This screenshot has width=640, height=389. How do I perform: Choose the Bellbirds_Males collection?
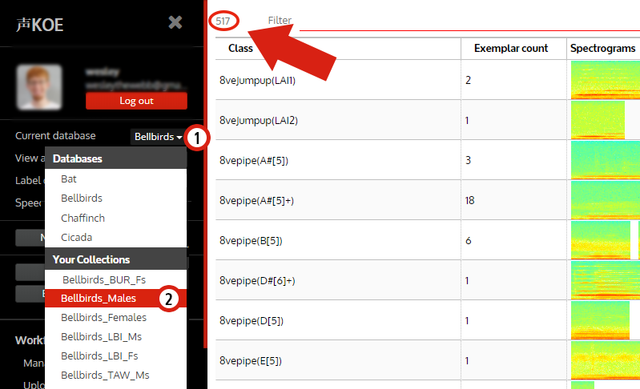[116, 298]
